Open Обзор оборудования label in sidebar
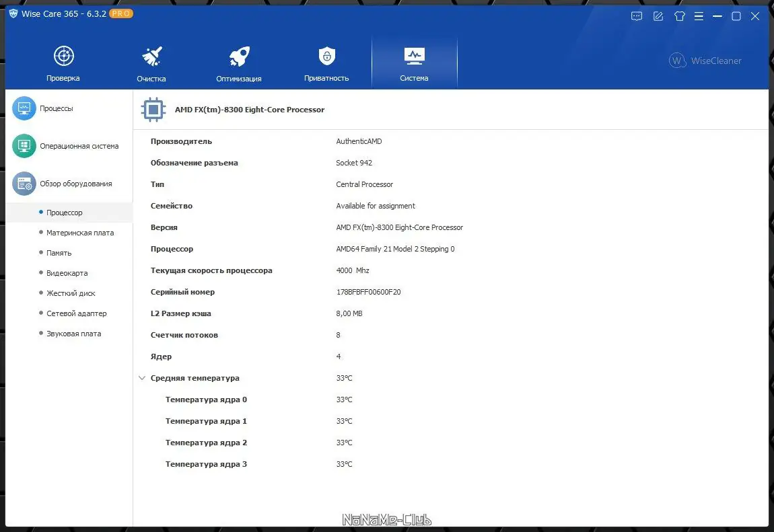Image resolution: width=774 pixels, height=532 pixels. (x=76, y=184)
